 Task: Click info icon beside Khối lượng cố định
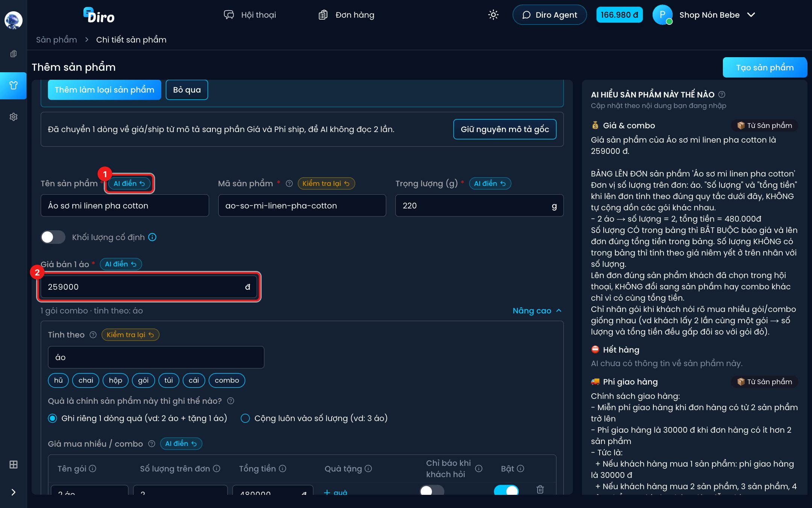pyautogui.click(x=152, y=237)
